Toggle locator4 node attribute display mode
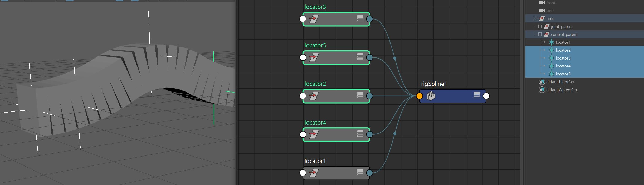 (360, 134)
